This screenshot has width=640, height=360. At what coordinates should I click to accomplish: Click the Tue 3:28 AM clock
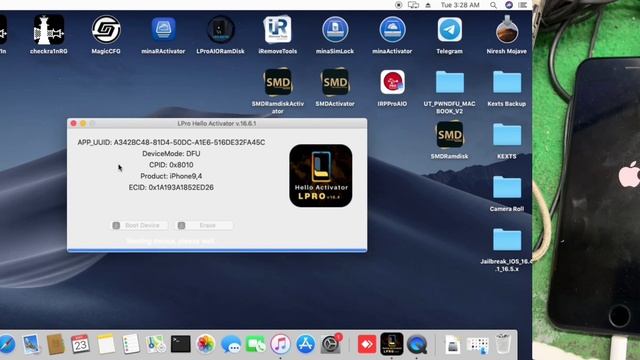click(460, 5)
